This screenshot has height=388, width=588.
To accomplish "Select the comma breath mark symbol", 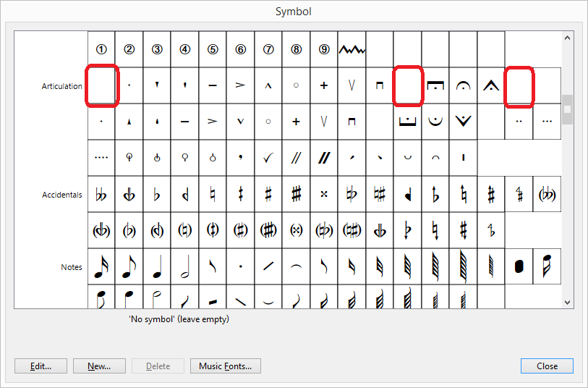I will point(240,156).
